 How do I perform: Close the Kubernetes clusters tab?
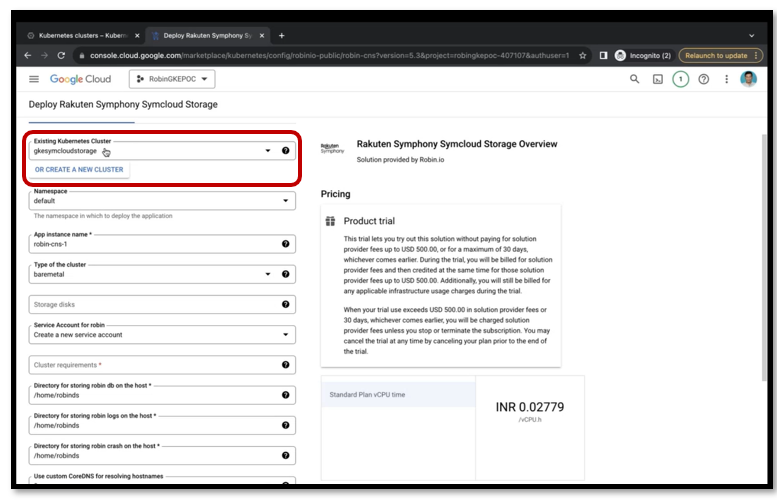click(x=137, y=36)
